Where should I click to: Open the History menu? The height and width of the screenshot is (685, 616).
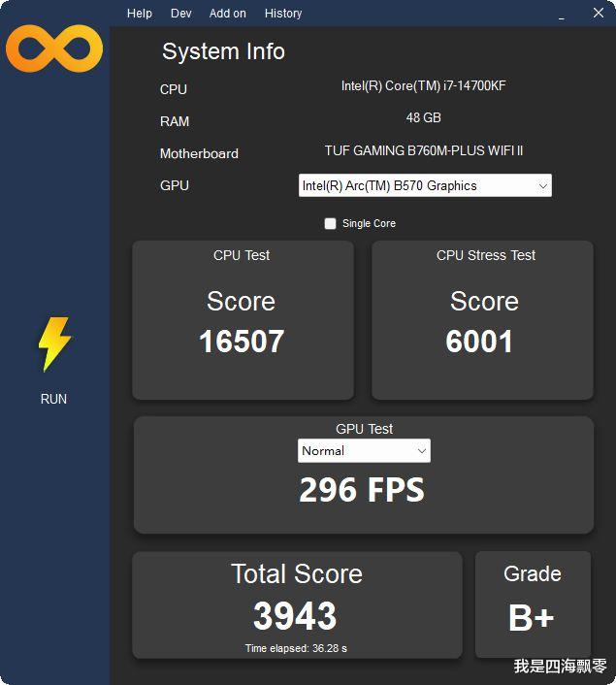(x=283, y=14)
